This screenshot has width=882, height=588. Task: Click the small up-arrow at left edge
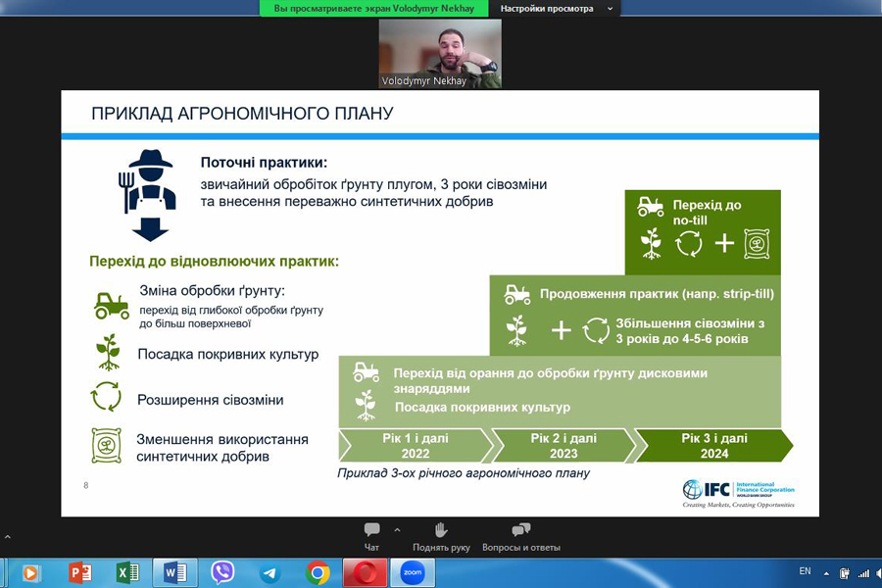(x=8, y=537)
